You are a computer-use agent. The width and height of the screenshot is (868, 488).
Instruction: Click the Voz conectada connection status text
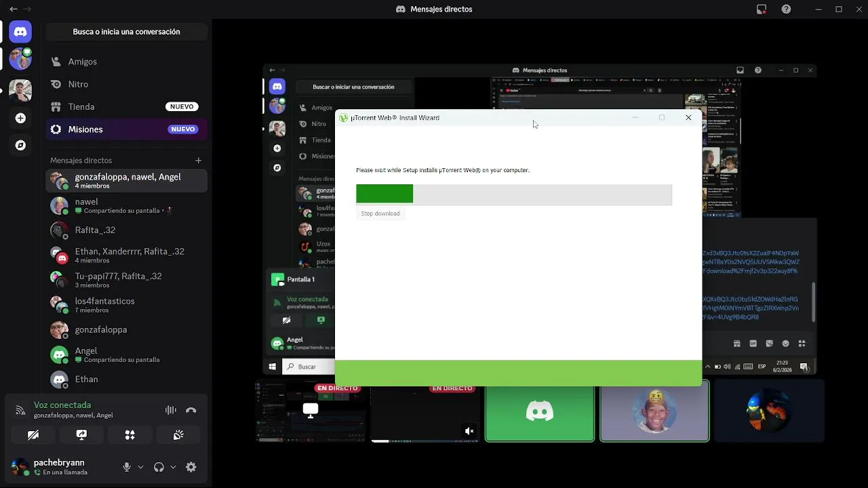point(62,405)
